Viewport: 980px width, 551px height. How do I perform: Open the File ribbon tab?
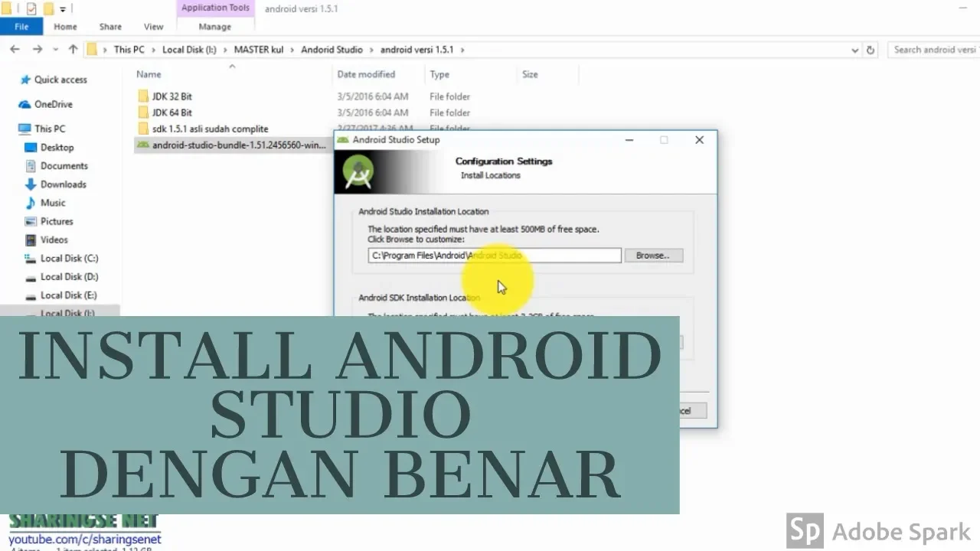pos(21,27)
